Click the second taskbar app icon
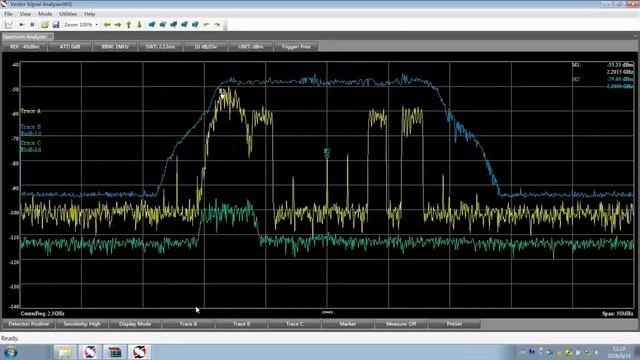This screenshot has width=640, height=360. coord(90,352)
